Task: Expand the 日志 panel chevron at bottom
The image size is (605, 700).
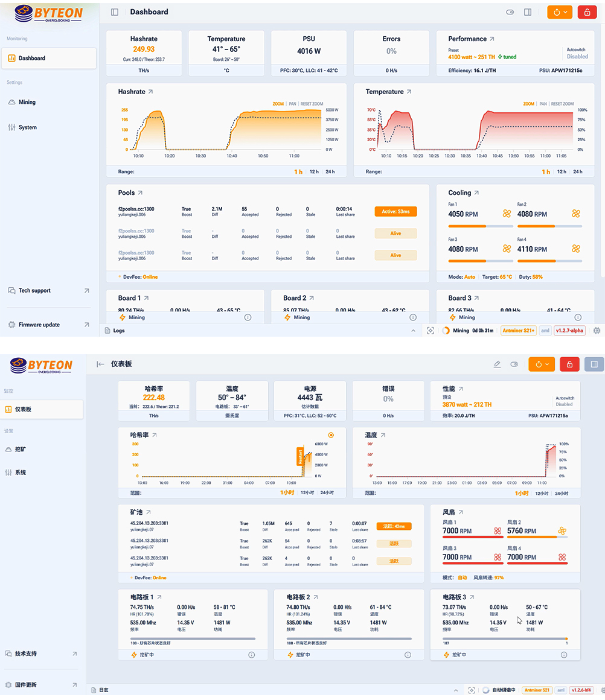Action: (x=456, y=690)
